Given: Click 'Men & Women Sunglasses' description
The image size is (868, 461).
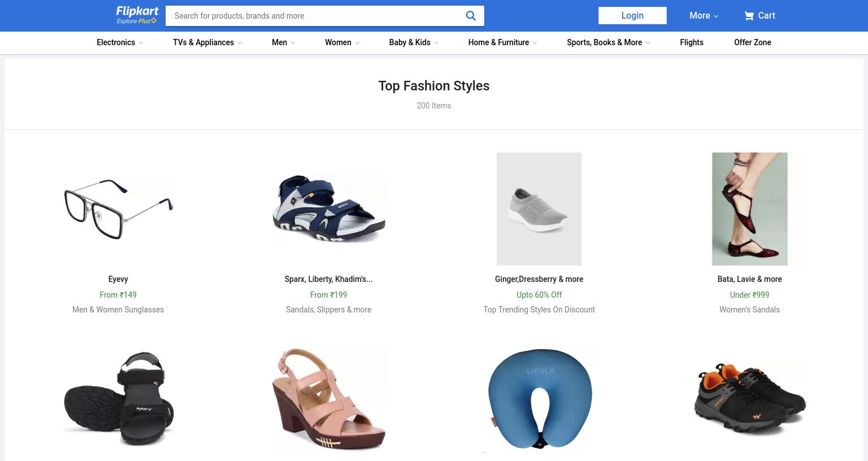Looking at the screenshot, I should (118, 310).
